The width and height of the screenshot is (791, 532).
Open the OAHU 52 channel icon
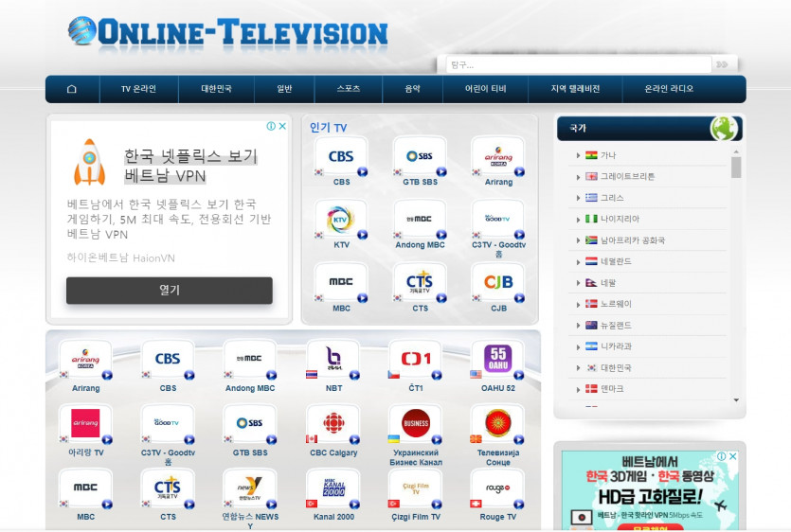(498, 360)
